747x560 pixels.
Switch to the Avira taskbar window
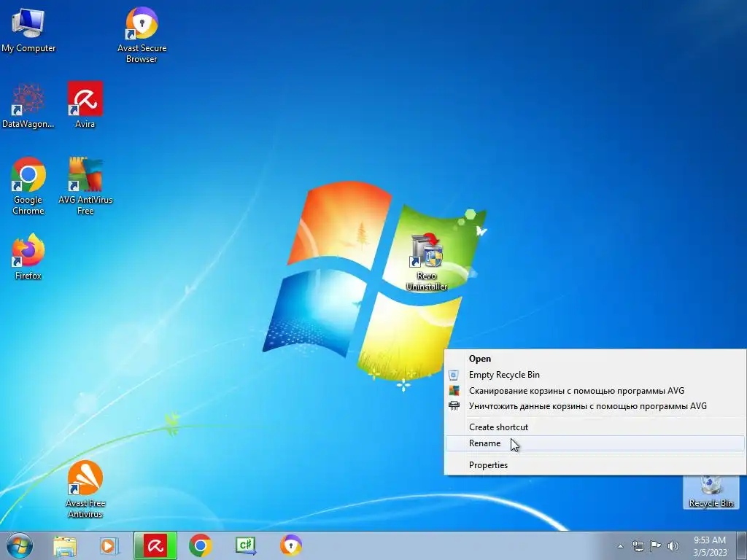155,545
